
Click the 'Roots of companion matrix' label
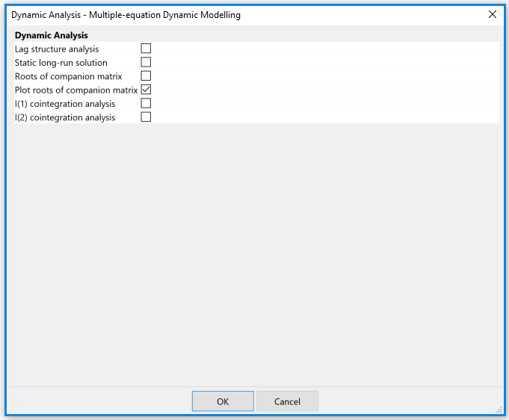point(69,76)
